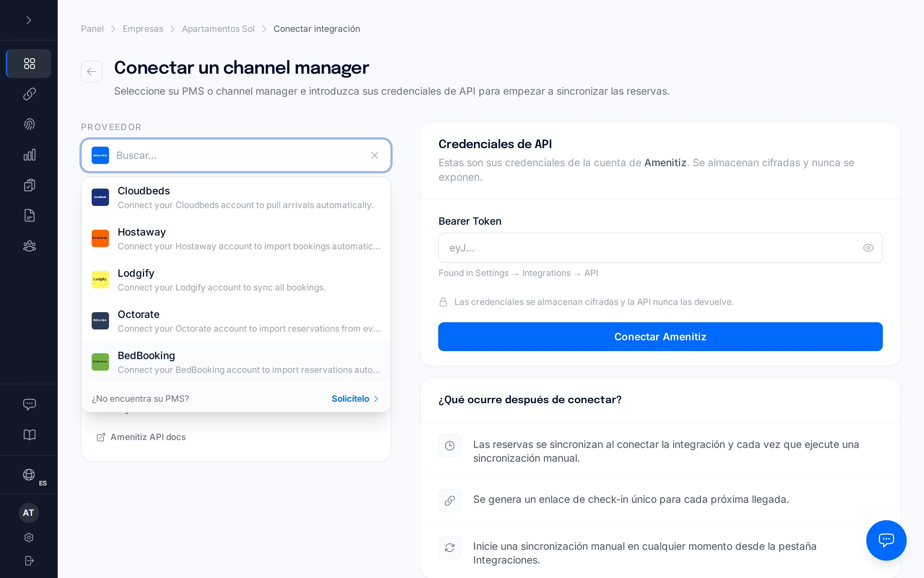Go to Apartamentos Sol in the breadcrumb

click(218, 29)
